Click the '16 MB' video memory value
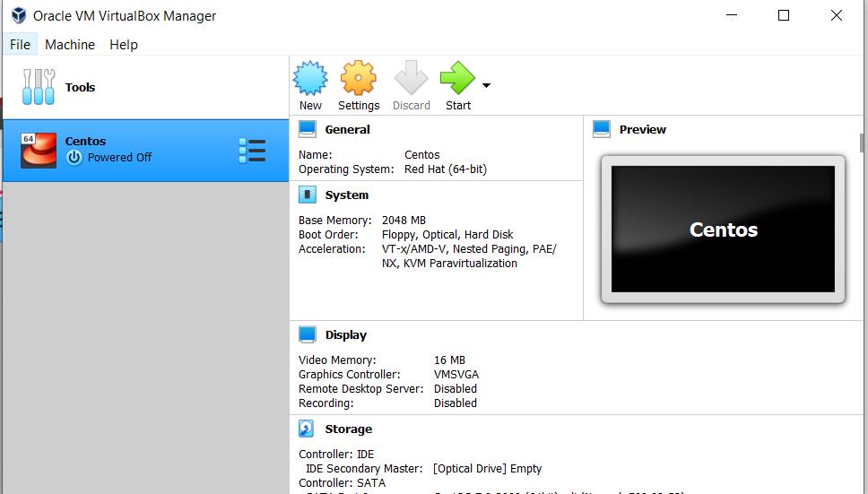This screenshot has width=868, height=494. 449,360
